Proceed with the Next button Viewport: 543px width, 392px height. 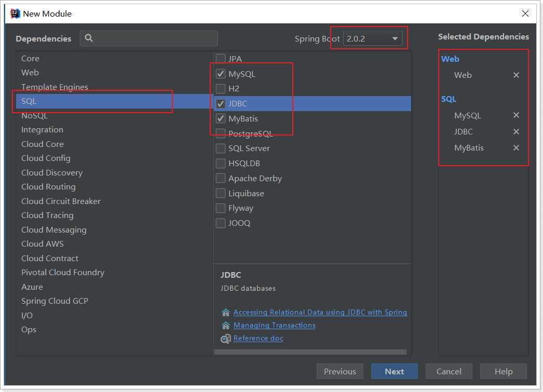point(395,371)
